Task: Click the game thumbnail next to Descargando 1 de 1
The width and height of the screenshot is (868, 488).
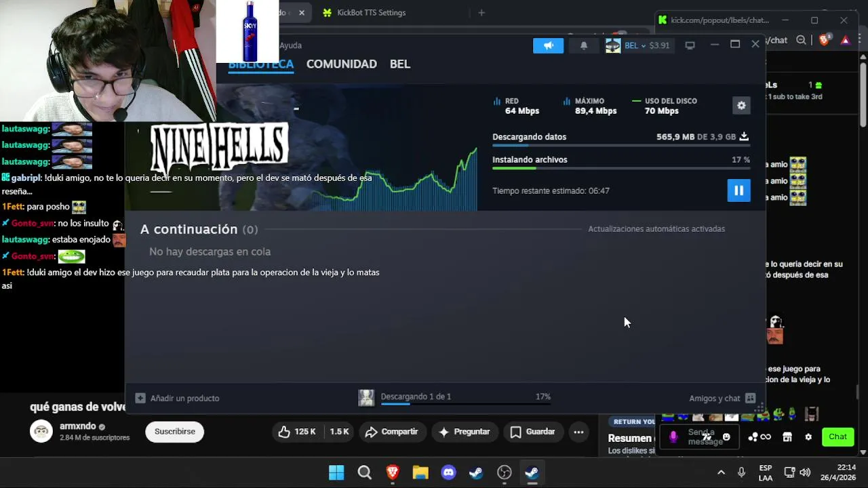Action: click(x=366, y=398)
